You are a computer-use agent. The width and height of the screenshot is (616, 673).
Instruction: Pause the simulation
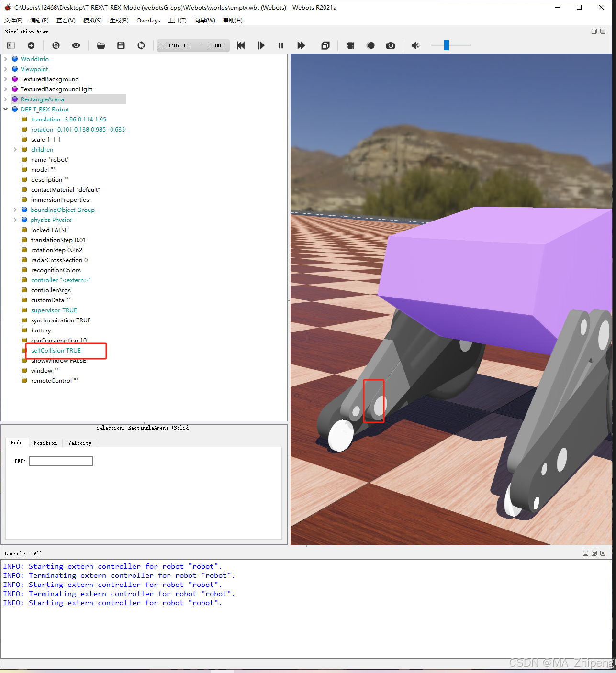point(281,45)
